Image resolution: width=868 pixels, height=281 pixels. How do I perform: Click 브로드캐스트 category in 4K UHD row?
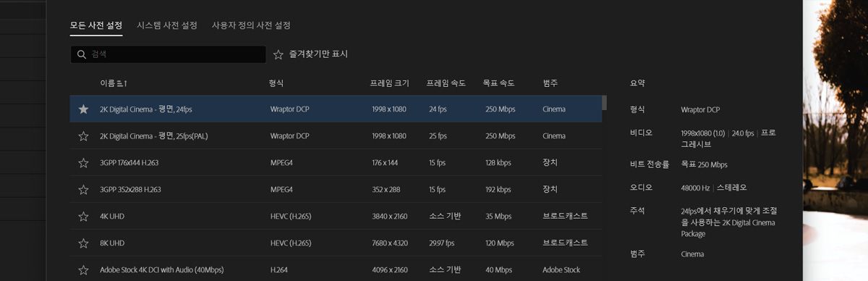[565, 217]
